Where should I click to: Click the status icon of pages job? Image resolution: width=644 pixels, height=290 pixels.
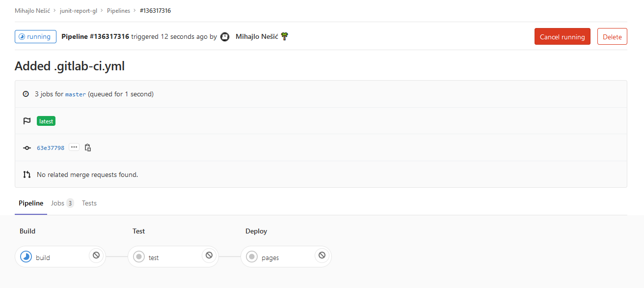click(252, 257)
